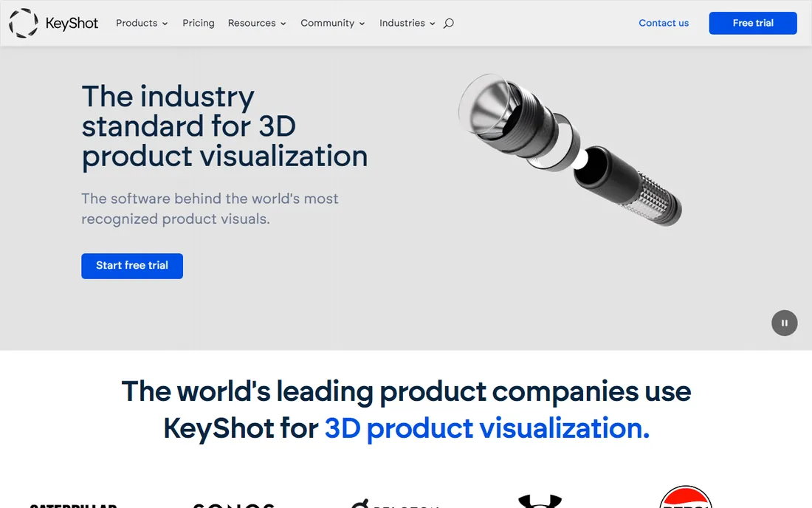This screenshot has height=508, width=812.
Task: Click the KeyShot logo in the header
Action: pyautogui.click(x=53, y=24)
